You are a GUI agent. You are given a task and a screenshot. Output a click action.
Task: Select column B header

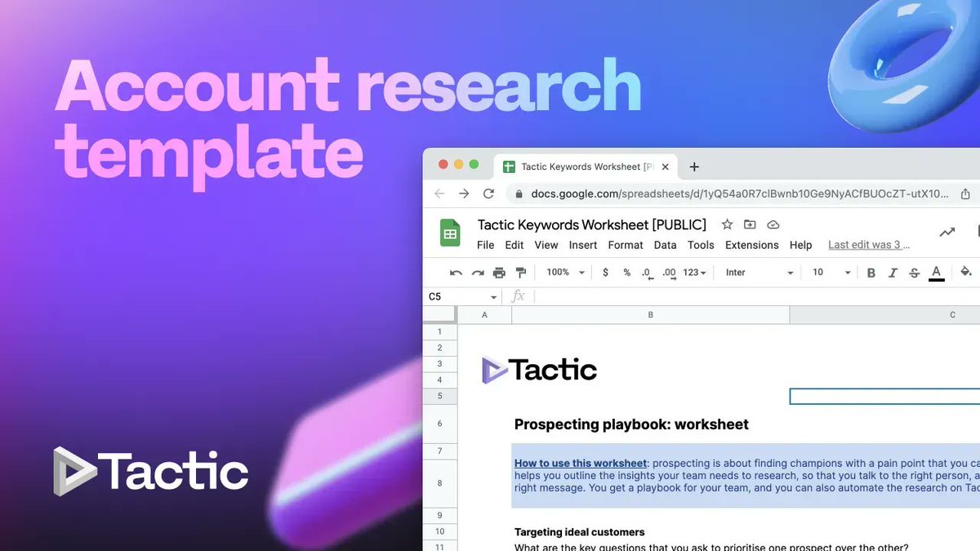coord(651,315)
